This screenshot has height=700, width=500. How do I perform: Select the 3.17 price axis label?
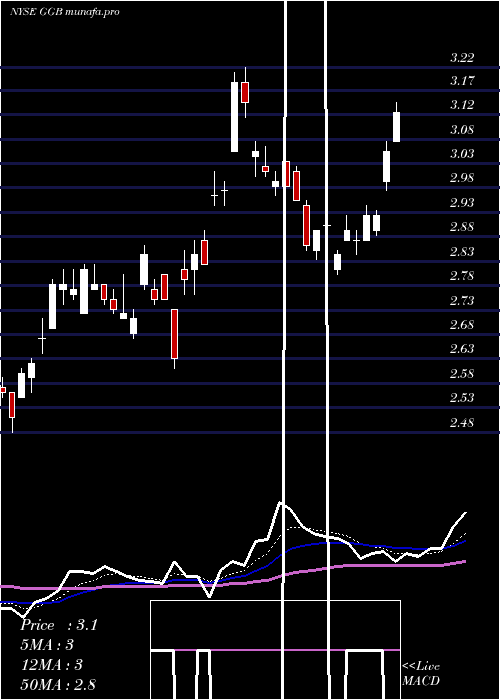462,81
